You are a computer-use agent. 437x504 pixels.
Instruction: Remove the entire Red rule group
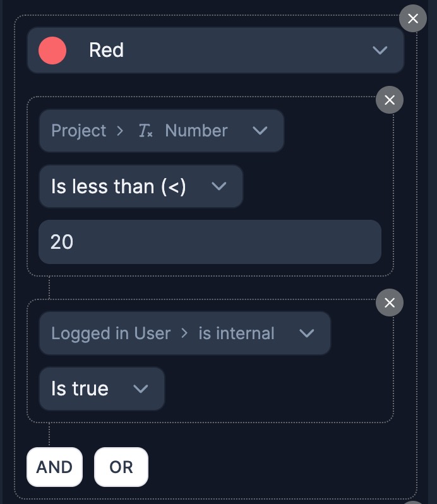tap(413, 19)
